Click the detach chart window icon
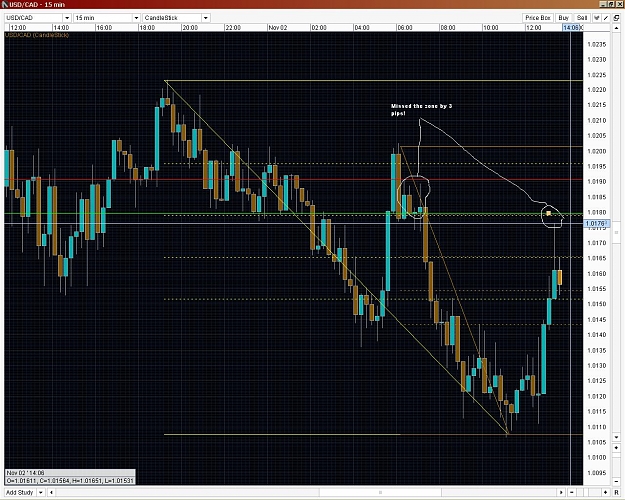 pyautogui.click(x=616, y=18)
